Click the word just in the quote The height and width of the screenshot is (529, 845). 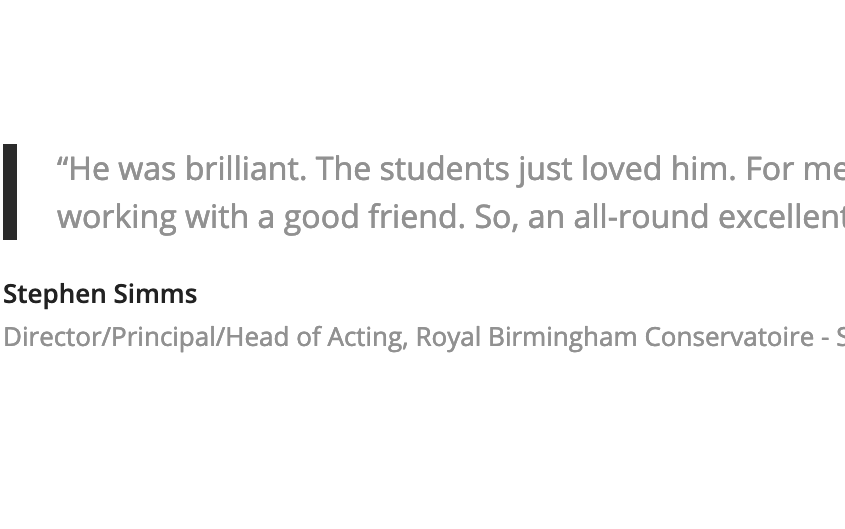click(x=545, y=170)
